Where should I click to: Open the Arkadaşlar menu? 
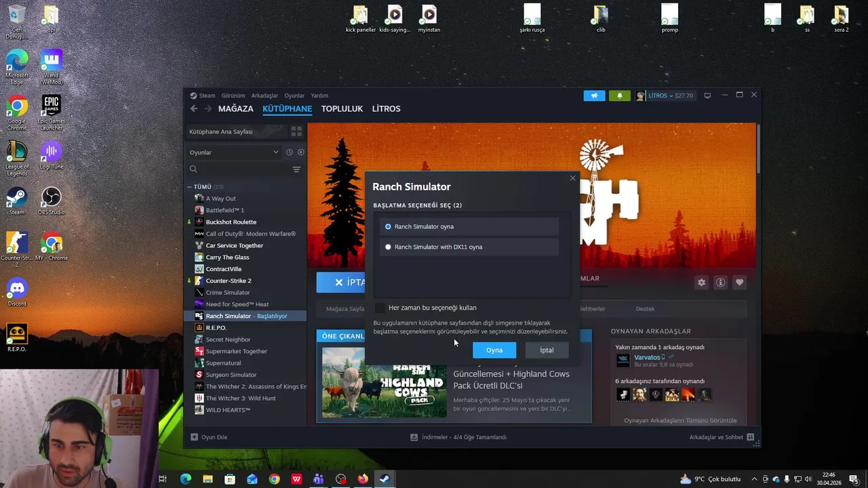(x=264, y=96)
